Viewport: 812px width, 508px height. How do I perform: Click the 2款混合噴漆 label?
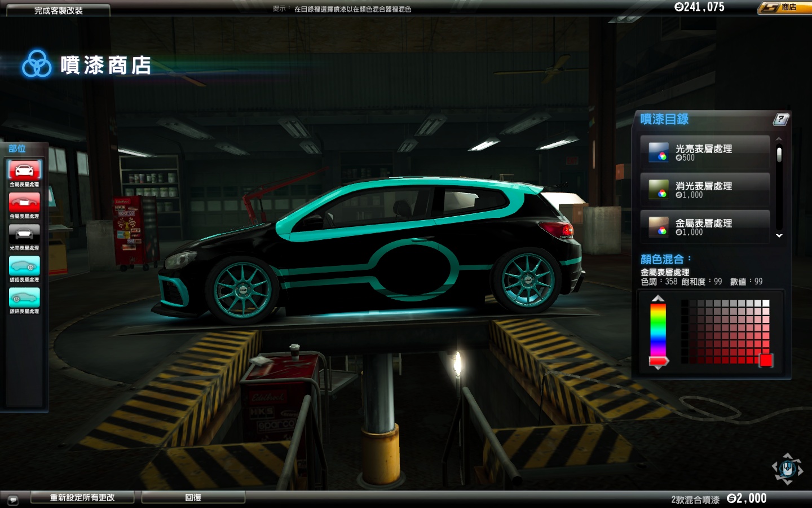pyautogui.click(x=695, y=500)
